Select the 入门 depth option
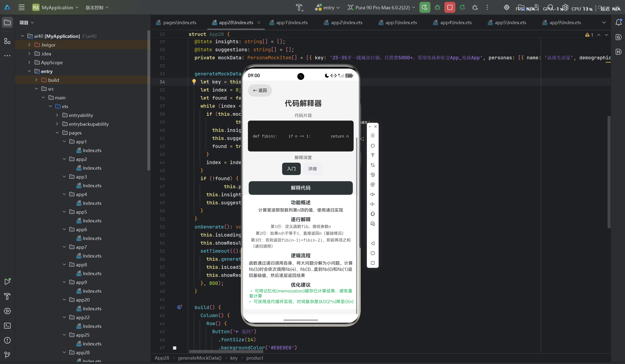This screenshot has width=625, height=364. tap(291, 169)
